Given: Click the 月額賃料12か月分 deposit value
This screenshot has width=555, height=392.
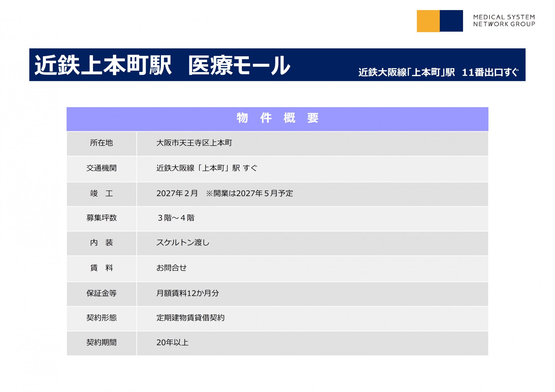Looking at the screenshot, I should pyautogui.click(x=188, y=293).
